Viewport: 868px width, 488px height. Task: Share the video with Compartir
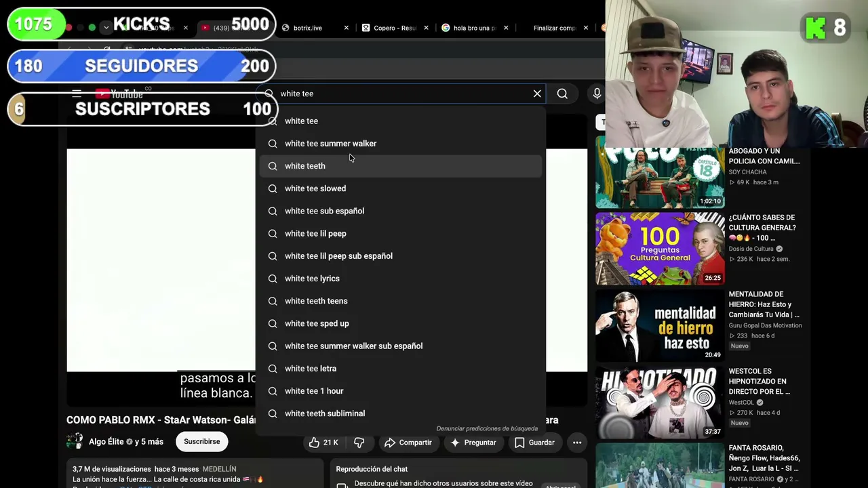point(408,443)
